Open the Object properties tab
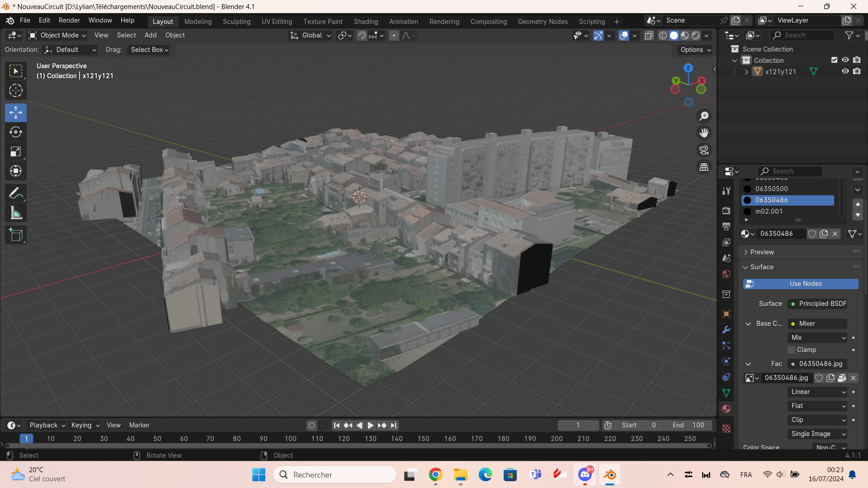The image size is (868, 488). (726, 314)
